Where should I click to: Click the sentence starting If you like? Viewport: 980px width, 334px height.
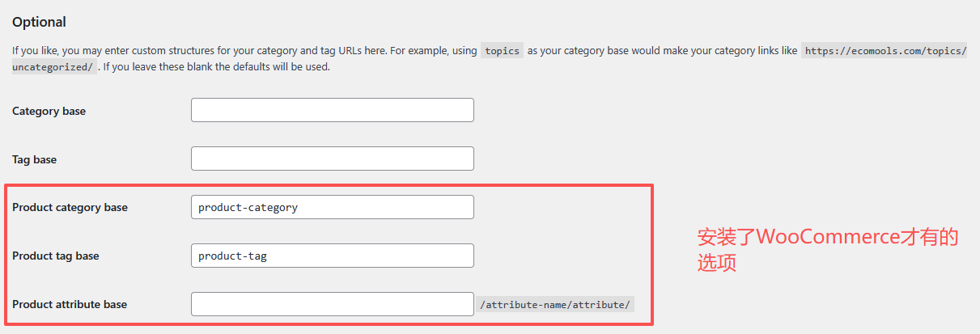tap(200, 50)
